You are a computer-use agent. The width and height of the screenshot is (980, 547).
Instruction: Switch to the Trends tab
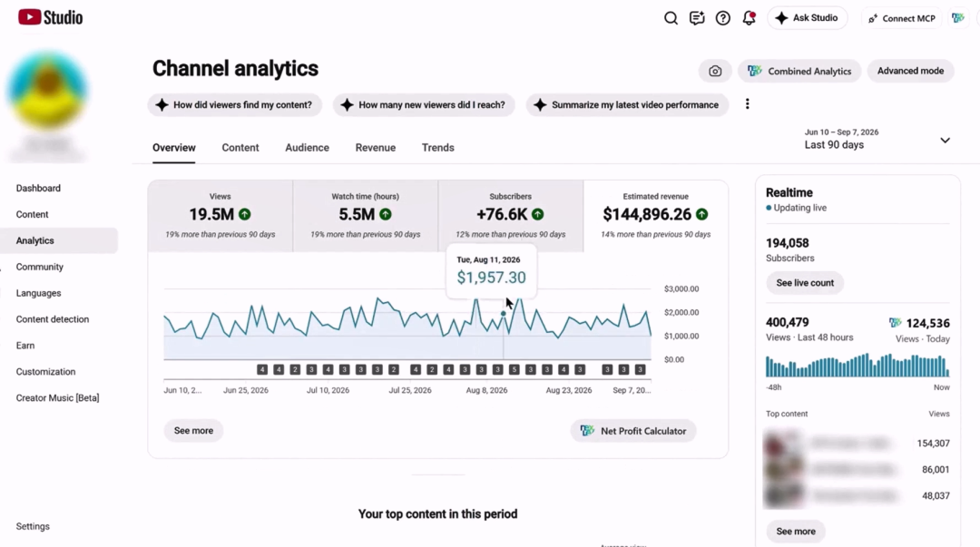(437, 148)
